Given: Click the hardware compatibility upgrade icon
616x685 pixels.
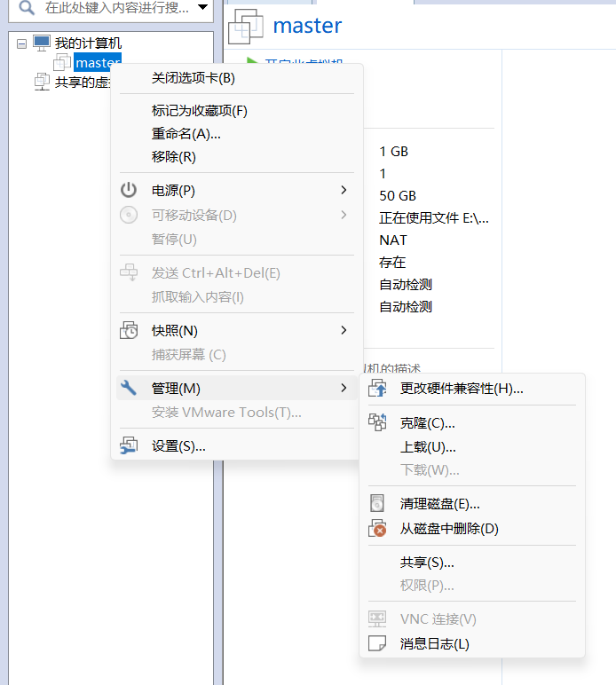Looking at the screenshot, I should [377, 388].
